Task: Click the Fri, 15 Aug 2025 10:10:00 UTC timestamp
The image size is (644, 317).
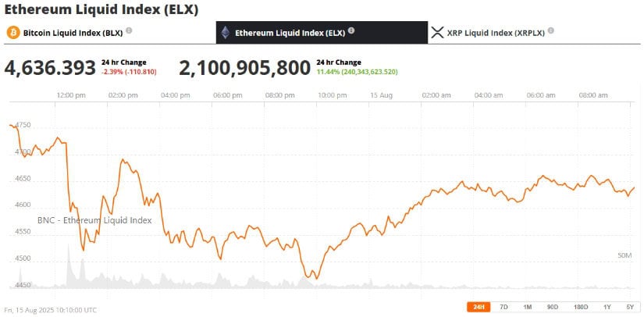Action: click(x=51, y=310)
